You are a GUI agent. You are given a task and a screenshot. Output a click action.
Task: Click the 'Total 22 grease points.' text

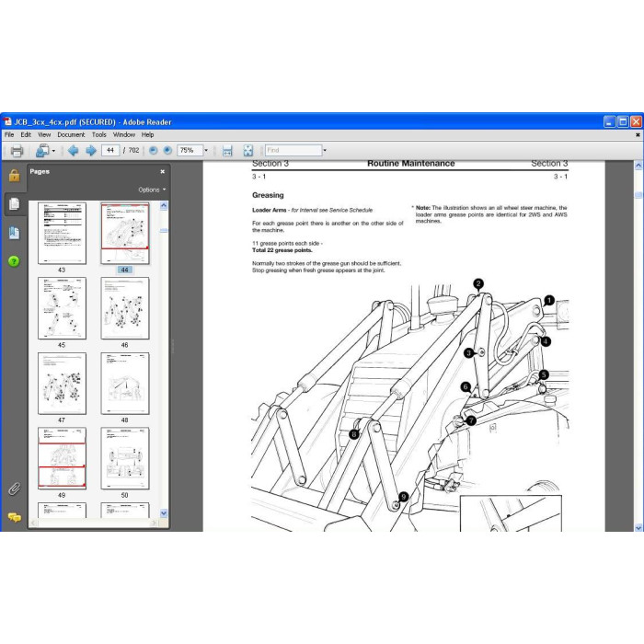pos(282,250)
